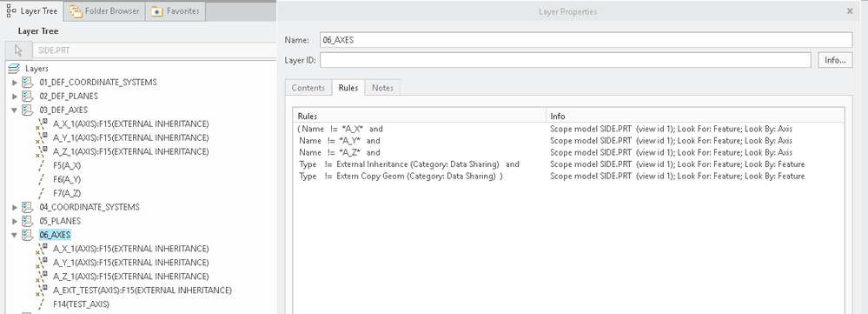Switch to the Layer Tree tab
The width and height of the screenshot is (868, 314).
tap(31, 11)
